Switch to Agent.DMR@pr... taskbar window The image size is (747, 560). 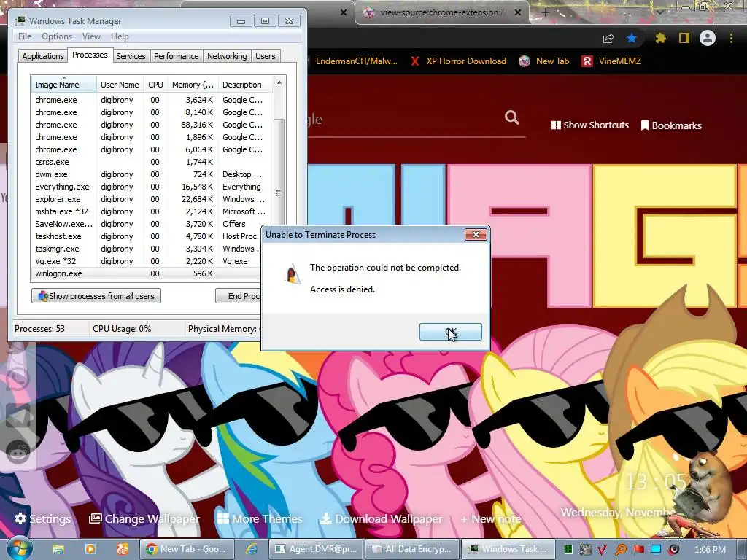316,549
